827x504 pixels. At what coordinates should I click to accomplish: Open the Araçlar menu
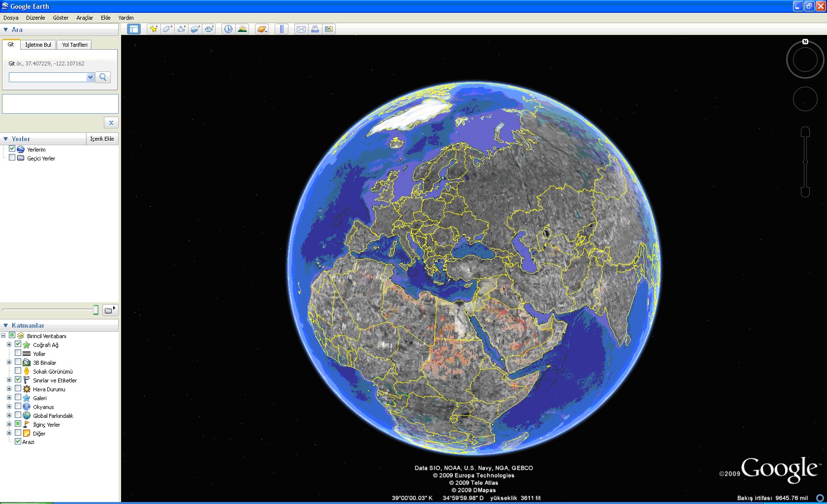[85, 18]
